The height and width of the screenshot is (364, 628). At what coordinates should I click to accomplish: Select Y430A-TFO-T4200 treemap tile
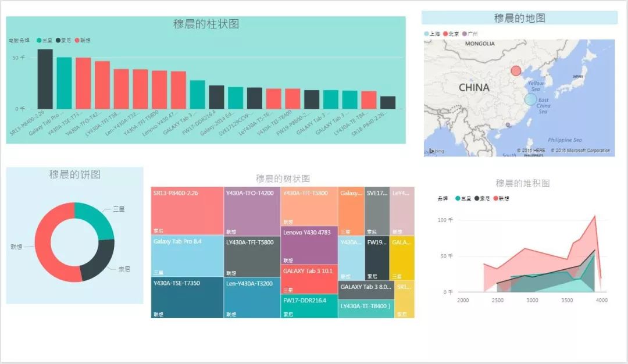252,211
